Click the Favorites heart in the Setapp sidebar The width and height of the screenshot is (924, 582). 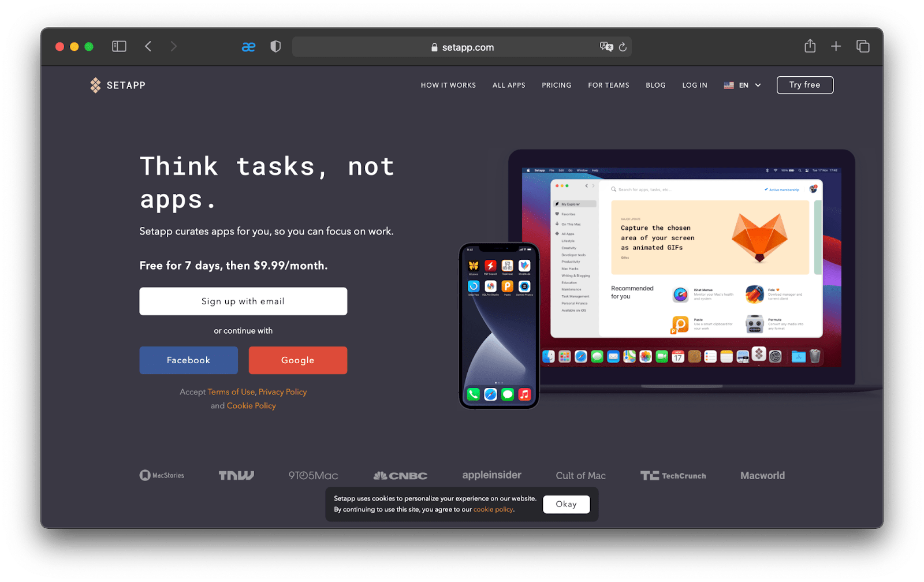(x=557, y=214)
